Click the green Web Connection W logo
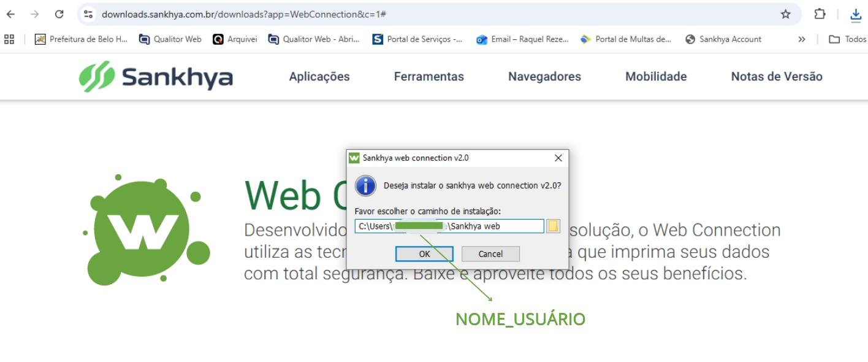The width and height of the screenshot is (868, 362). (147, 230)
